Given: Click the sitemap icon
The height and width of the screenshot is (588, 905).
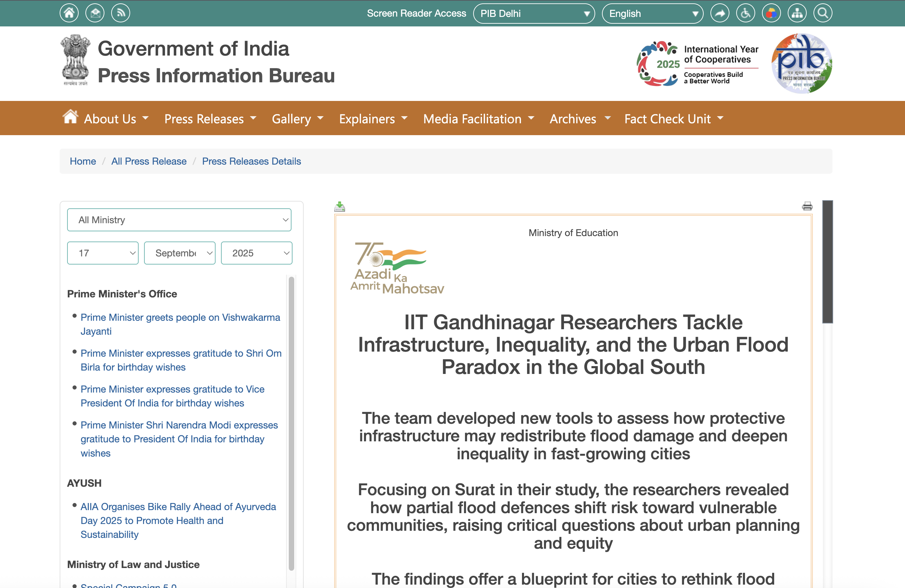Looking at the screenshot, I should [797, 13].
